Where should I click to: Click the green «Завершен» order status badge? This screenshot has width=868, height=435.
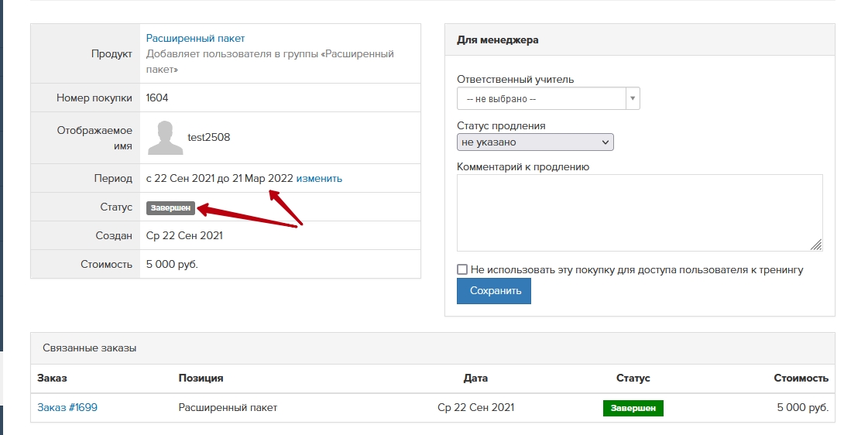point(633,408)
